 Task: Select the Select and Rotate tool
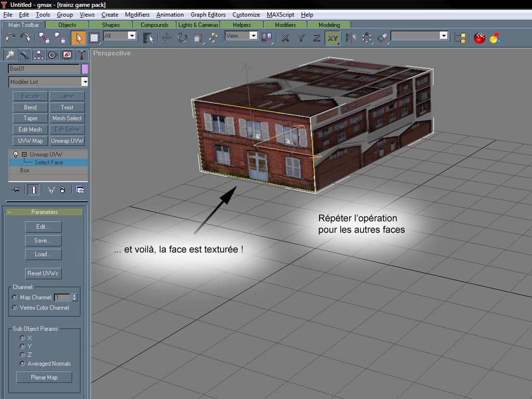tap(182, 37)
